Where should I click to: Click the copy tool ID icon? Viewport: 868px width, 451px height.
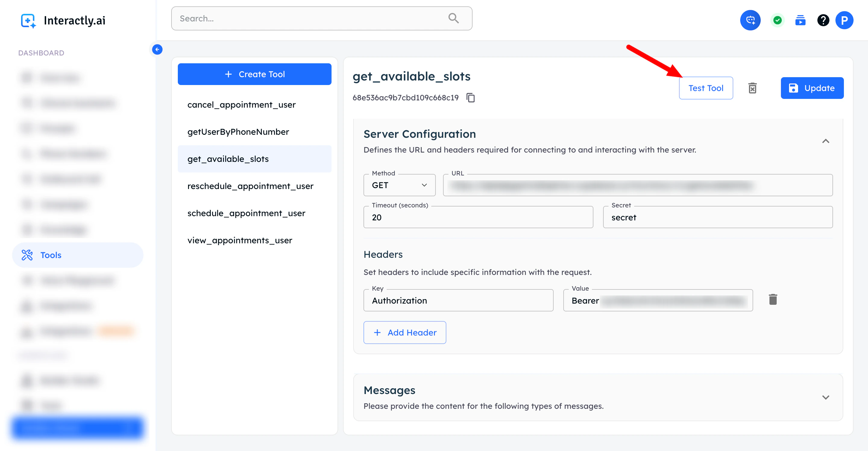[x=470, y=98]
